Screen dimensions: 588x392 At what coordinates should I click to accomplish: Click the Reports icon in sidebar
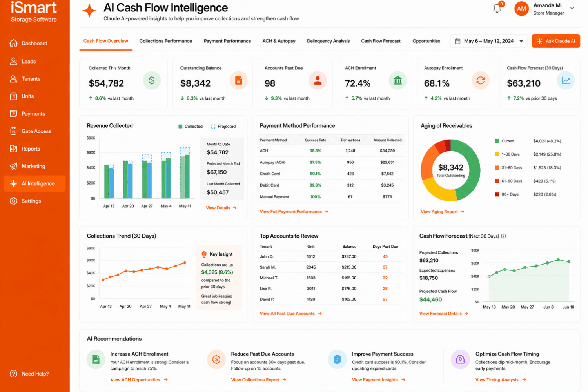click(14, 149)
